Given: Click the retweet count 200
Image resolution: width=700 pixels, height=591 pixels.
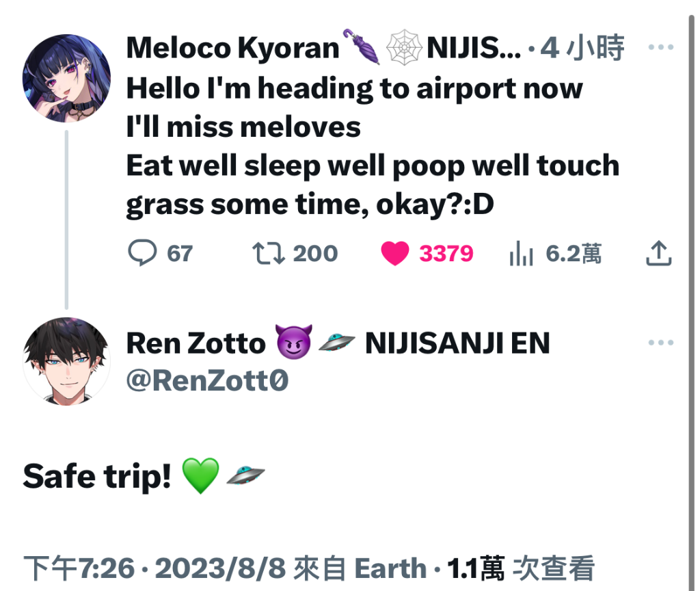Looking at the screenshot, I should click(x=315, y=254).
